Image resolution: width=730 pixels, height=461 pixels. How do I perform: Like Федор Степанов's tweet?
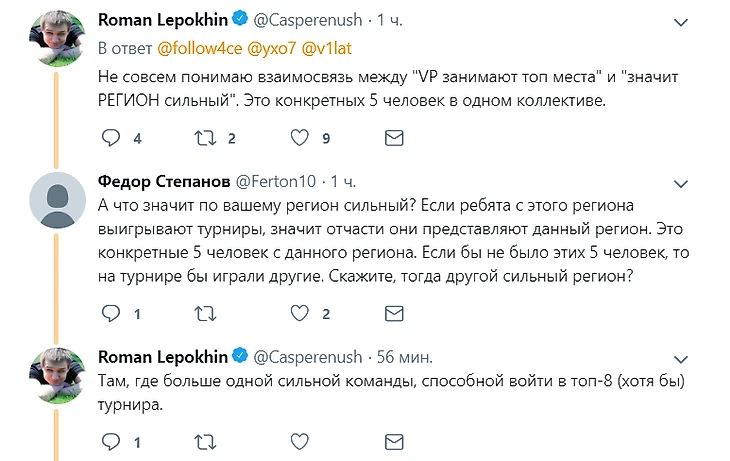click(x=298, y=314)
